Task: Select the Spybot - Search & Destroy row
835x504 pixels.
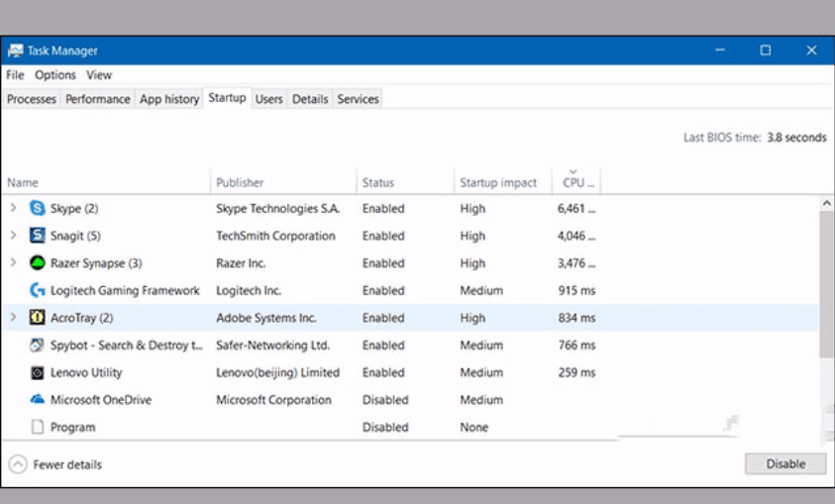Action: 410,345
